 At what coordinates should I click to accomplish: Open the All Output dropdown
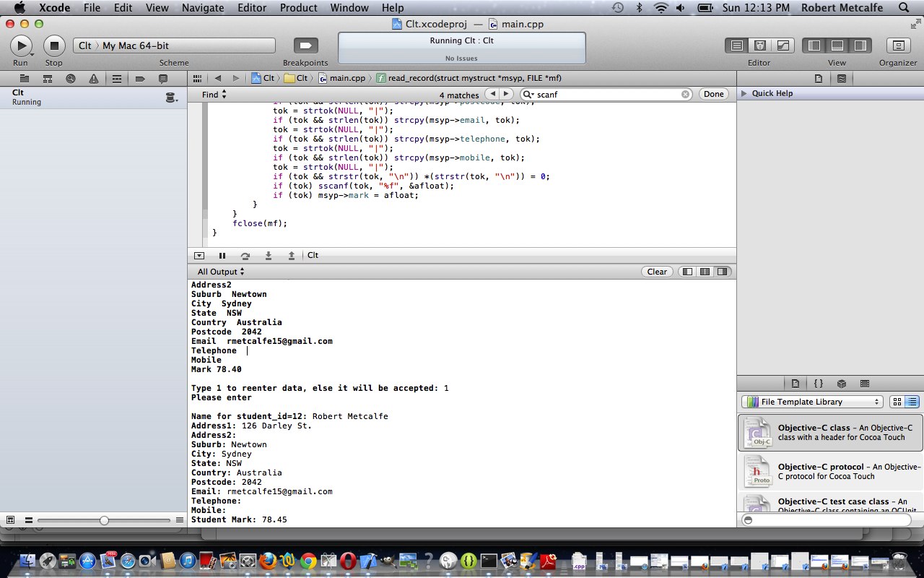221,272
